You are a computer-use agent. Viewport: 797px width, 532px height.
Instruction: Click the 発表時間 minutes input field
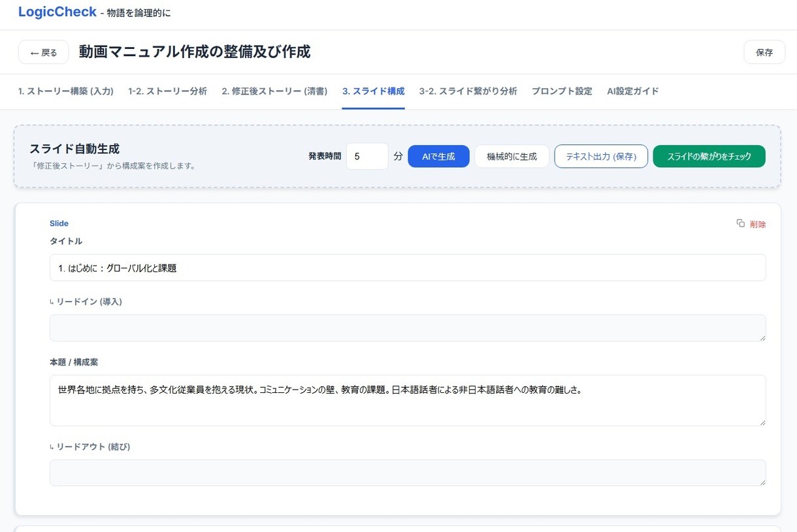click(x=367, y=157)
